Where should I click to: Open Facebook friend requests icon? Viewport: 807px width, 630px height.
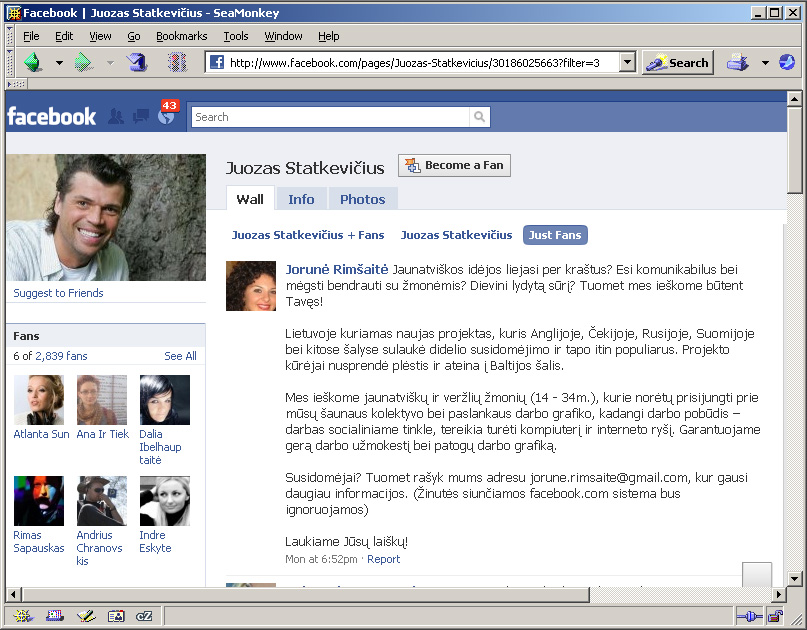click(x=116, y=116)
